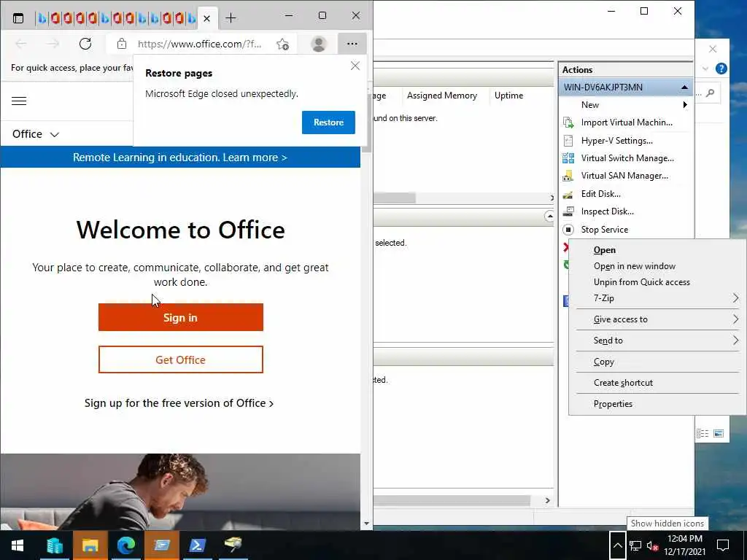Sort by Assigned Memory column header

coord(441,96)
